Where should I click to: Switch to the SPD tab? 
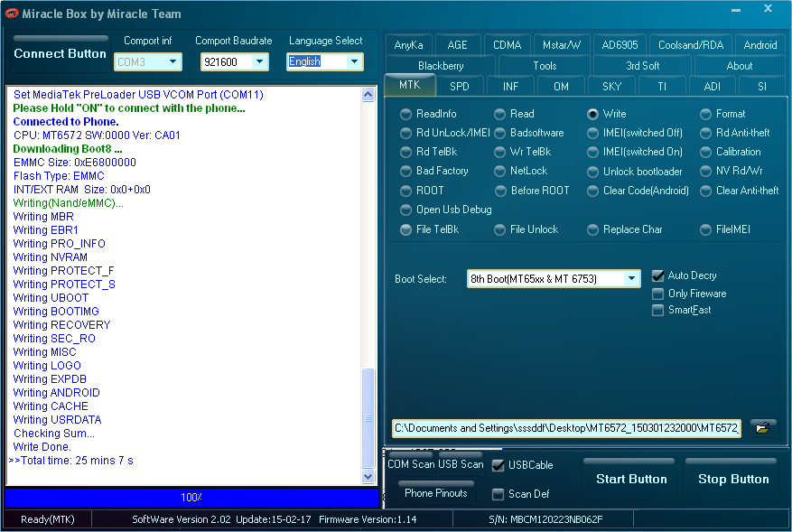[x=460, y=87]
